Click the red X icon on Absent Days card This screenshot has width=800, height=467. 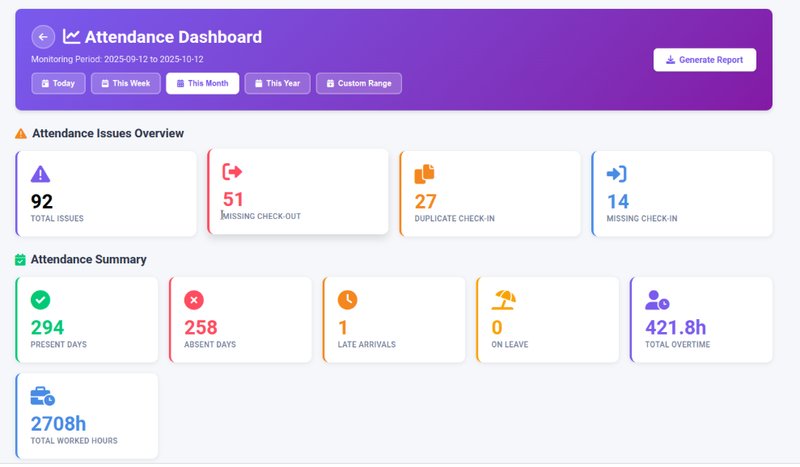coord(194,300)
